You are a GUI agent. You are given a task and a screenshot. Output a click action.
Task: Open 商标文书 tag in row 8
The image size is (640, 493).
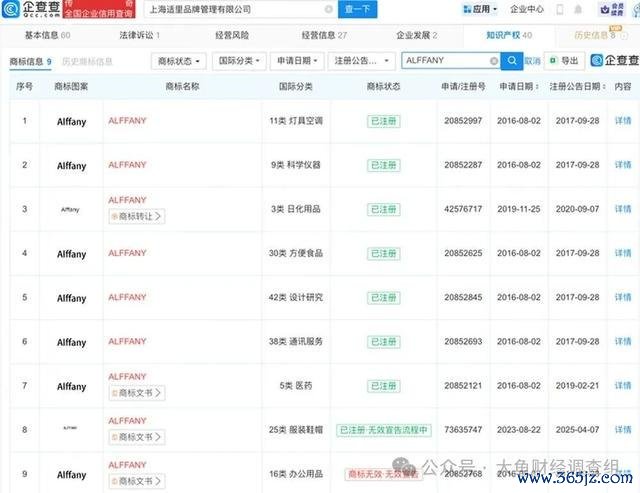pyautogui.click(x=137, y=437)
